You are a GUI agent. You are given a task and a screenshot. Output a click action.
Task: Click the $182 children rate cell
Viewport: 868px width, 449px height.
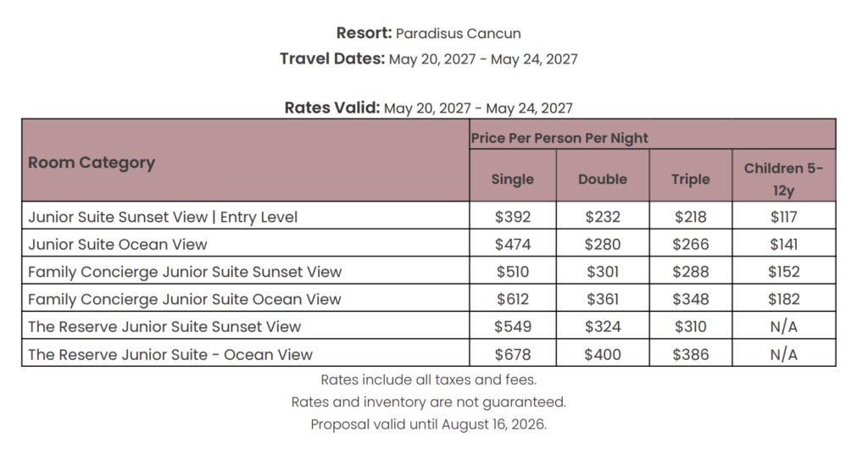pyautogui.click(x=784, y=297)
